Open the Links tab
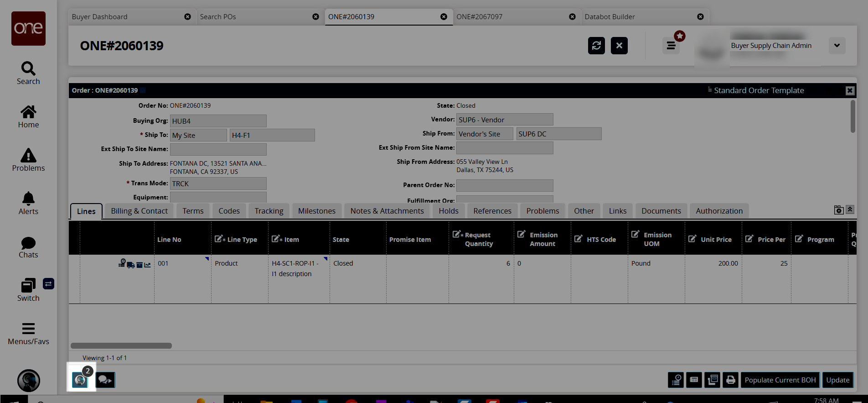The image size is (868, 403). click(x=618, y=211)
